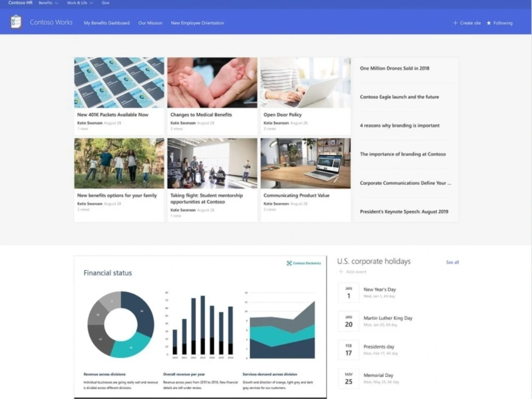
Task: Open One Million Drones Sold in 2018
Action: pos(395,68)
